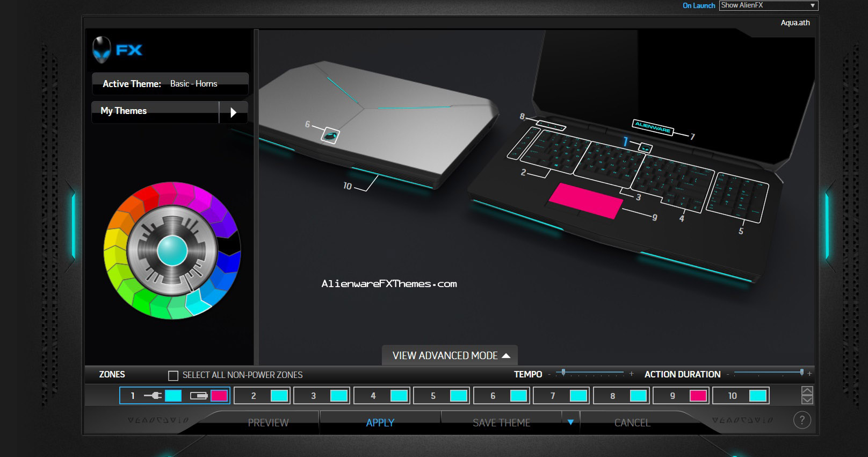
Task: Click the Aqua.ath theme file name
Action: pyautogui.click(x=795, y=23)
